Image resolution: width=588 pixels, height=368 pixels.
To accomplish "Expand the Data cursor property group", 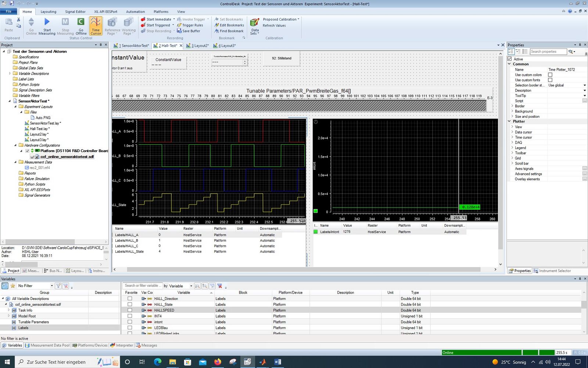I will (512, 132).
